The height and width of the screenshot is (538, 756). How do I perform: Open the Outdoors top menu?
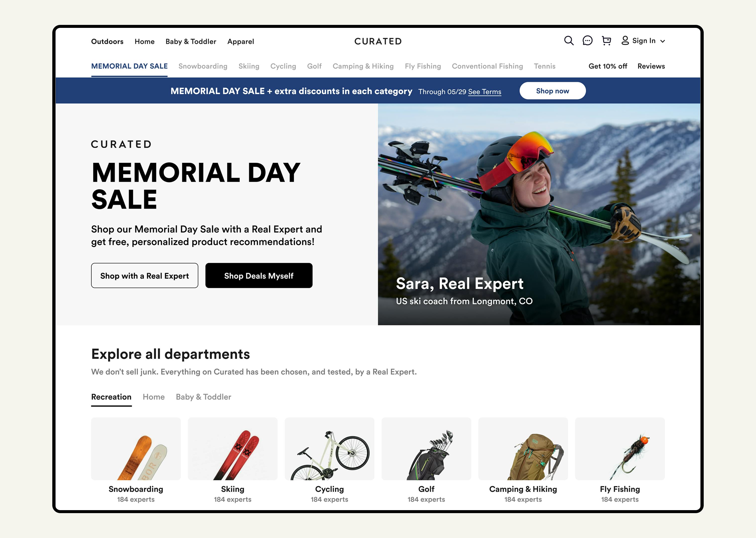(x=107, y=41)
